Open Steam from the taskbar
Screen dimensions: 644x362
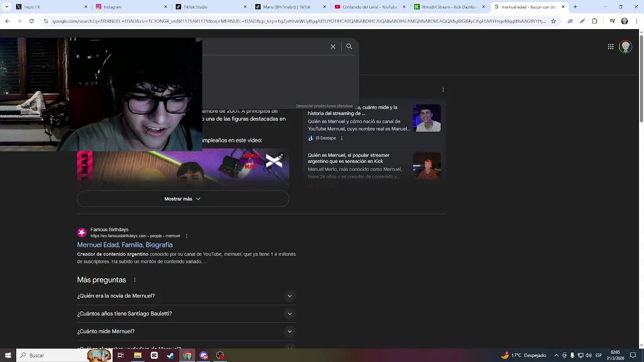(x=171, y=355)
